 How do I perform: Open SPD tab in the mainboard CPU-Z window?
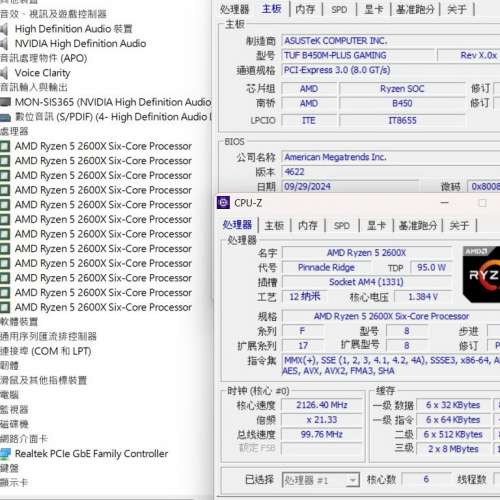339,9
